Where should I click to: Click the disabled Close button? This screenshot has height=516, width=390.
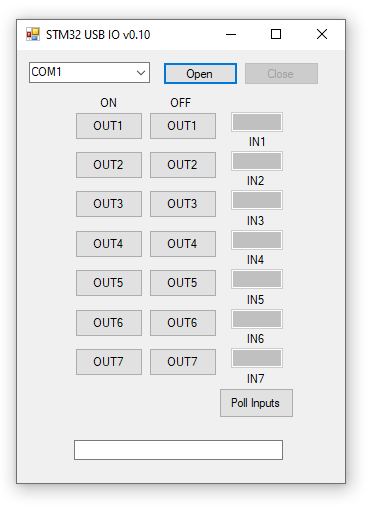click(281, 74)
